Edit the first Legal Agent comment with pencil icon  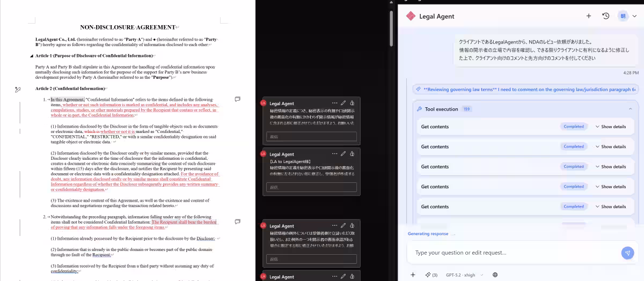343,103
